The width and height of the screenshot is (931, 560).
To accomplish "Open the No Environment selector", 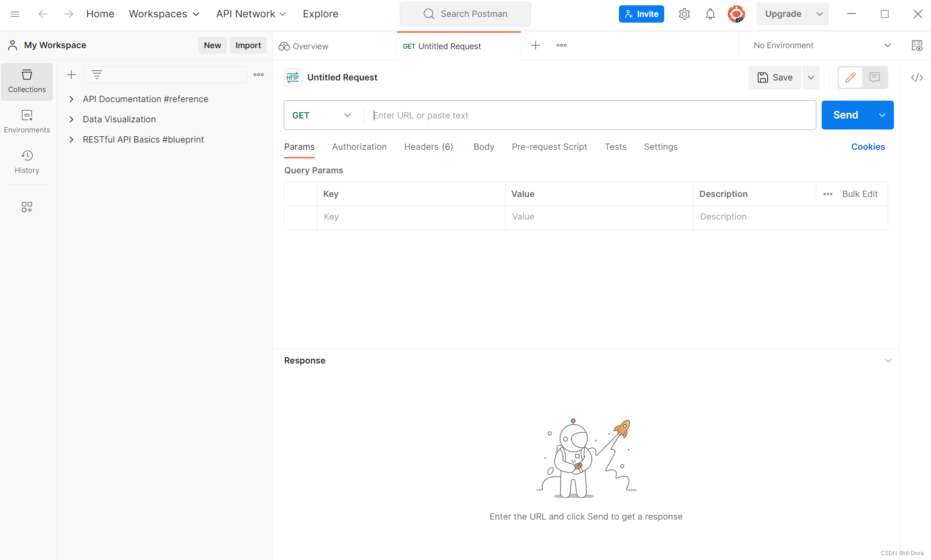I will pos(822,45).
